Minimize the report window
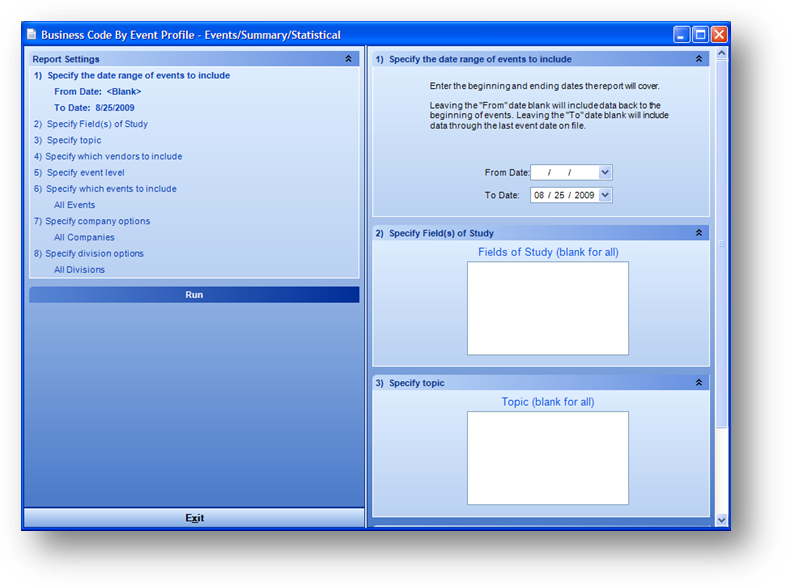The width and height of the screenshot is (786, 586). 681,35
